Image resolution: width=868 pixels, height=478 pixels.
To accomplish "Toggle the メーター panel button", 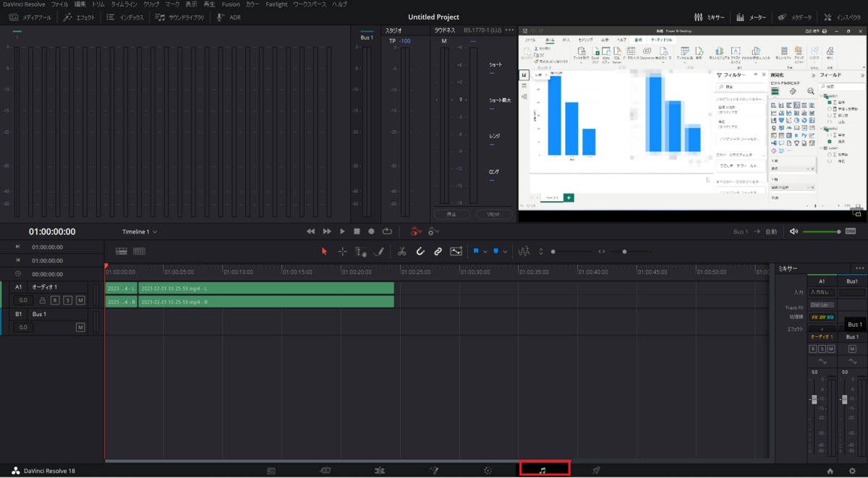I will point(751,17).
